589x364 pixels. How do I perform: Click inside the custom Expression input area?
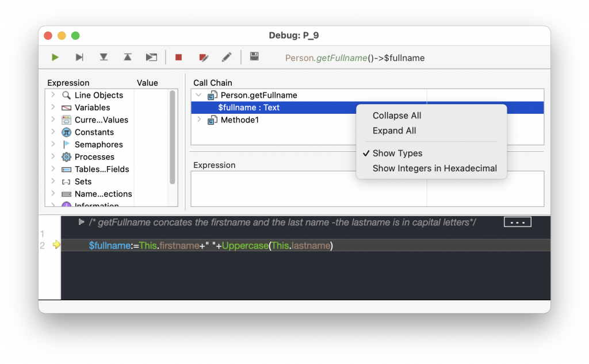(x=368, y=189)
